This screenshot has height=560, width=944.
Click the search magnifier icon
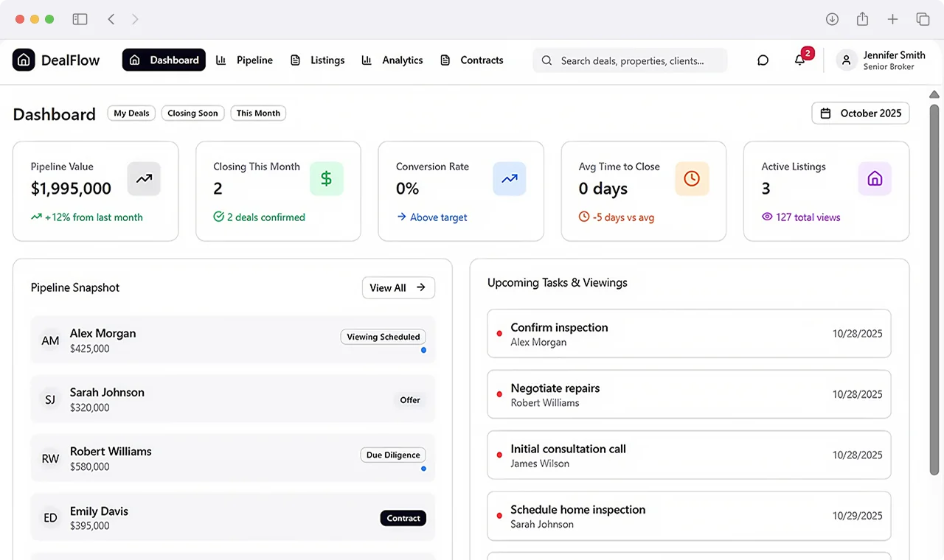click(546, 60)
